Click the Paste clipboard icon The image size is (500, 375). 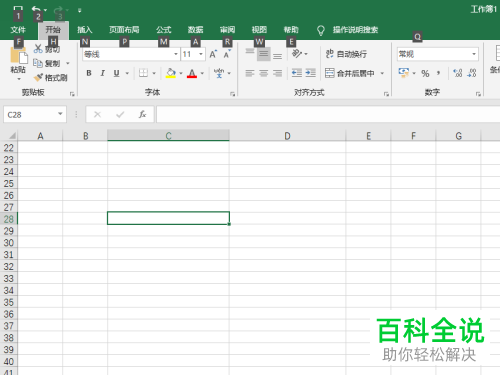coord(18,55)
